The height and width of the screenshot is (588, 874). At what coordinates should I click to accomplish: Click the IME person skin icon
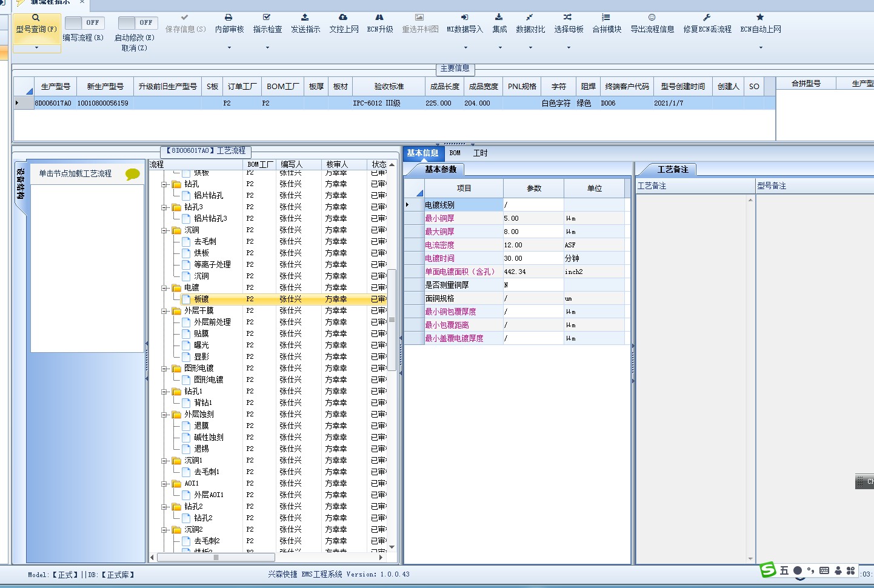838,570
